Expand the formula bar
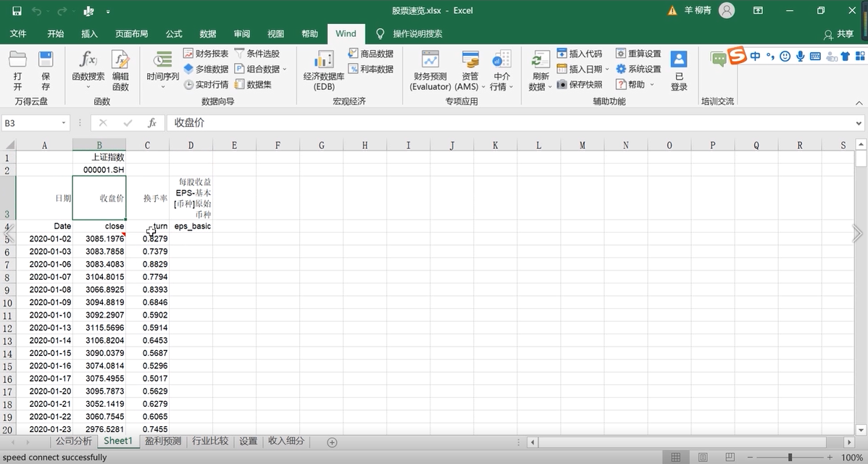Image resolution: width=868 pixels, height=464 pixels. point(859,123)
